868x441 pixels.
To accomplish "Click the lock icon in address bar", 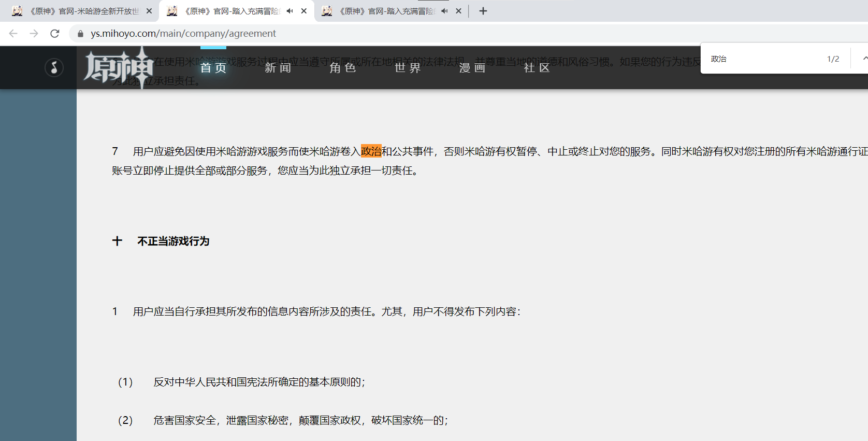I will pos(80,34).
